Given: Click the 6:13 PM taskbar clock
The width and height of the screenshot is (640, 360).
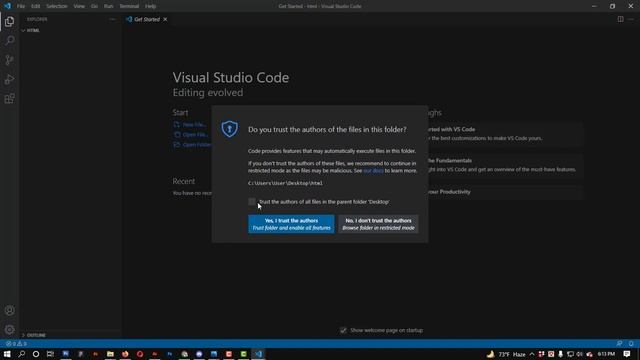Looking at the screenshot, I should tap(606, 354).
